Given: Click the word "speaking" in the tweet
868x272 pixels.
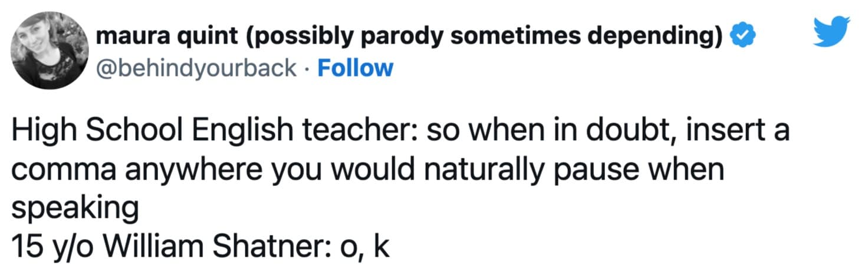Looking at the screenshot, I should coord(74,207).
